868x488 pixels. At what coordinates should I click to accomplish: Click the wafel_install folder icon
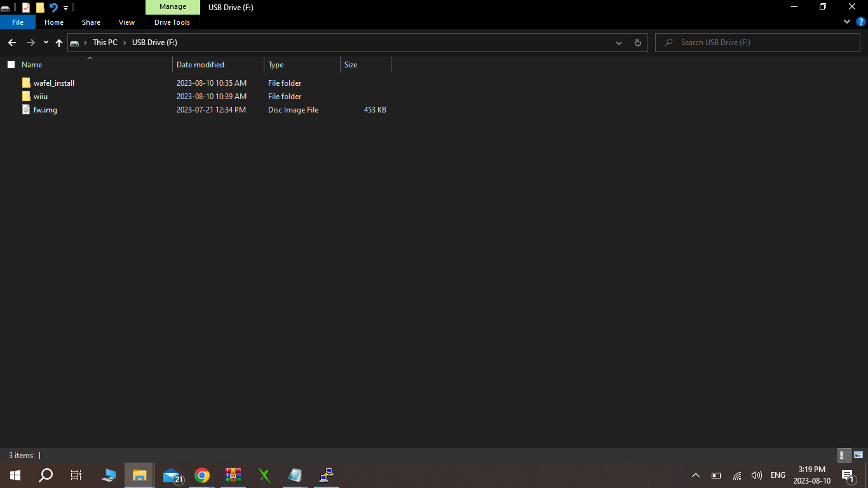[26, 83]
